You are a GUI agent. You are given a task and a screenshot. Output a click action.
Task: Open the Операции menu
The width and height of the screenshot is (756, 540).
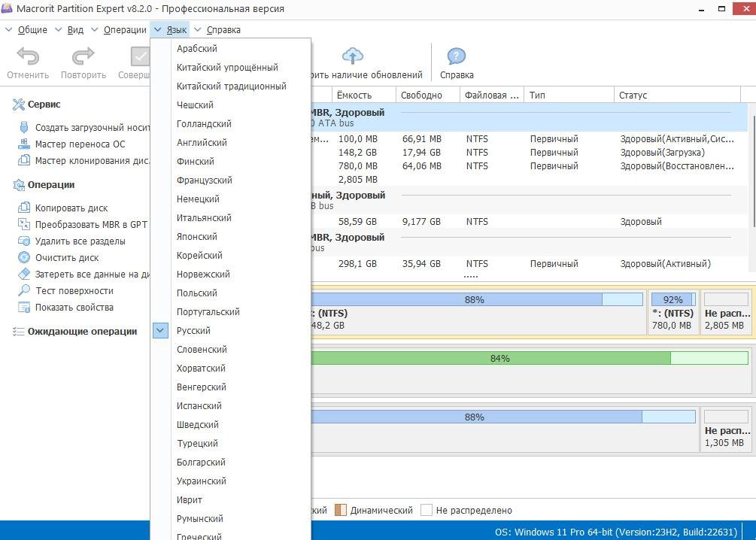125,30
